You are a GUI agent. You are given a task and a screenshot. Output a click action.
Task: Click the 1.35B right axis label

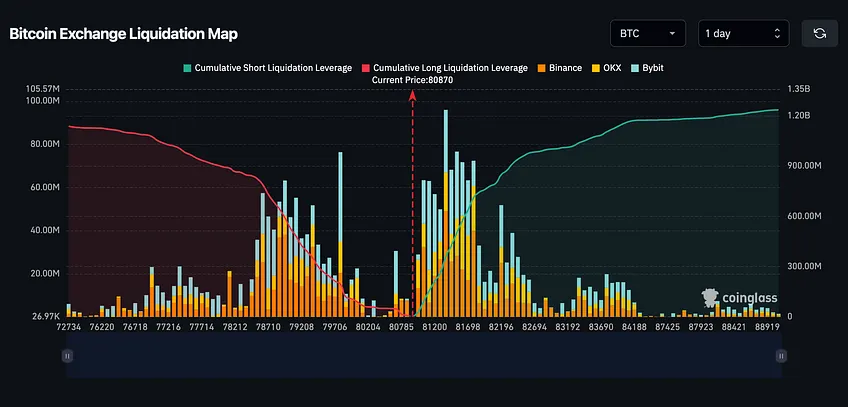click(x=798, y=89)
